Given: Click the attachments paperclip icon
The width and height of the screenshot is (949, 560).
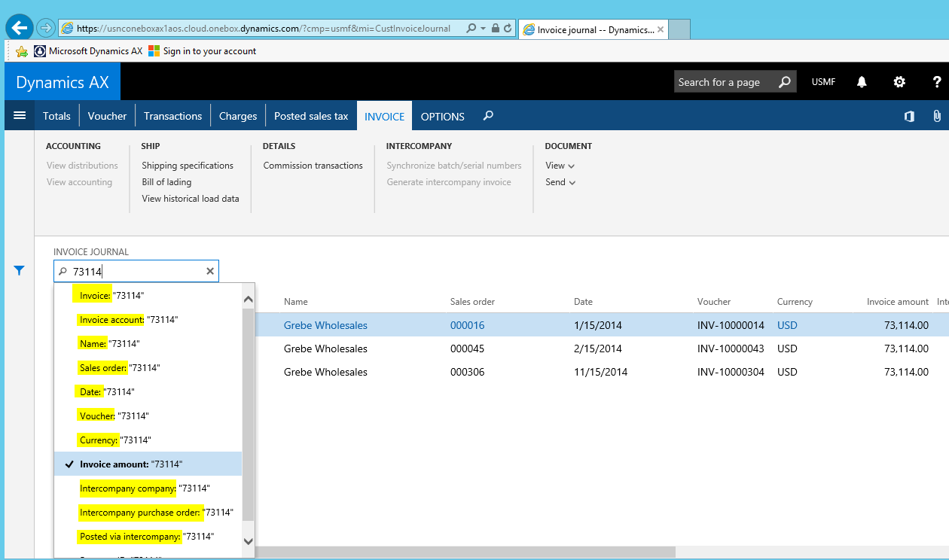Looking at the screenshot, I should (936, 116).
